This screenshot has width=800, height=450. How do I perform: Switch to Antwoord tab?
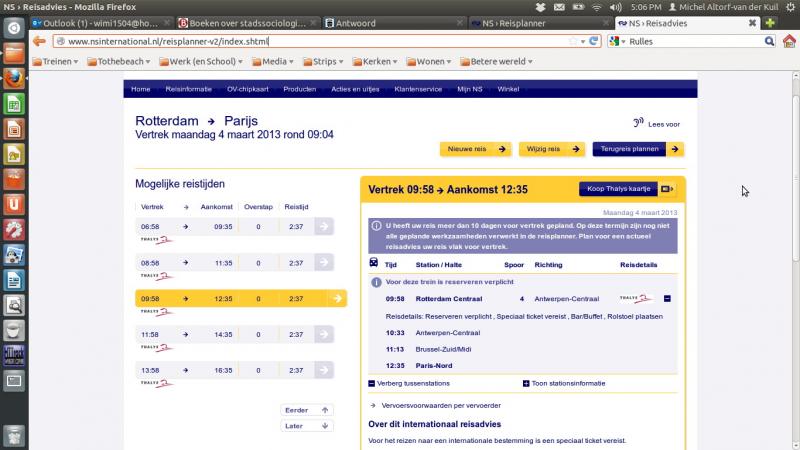pyautogui.click(x=394, y=23)
